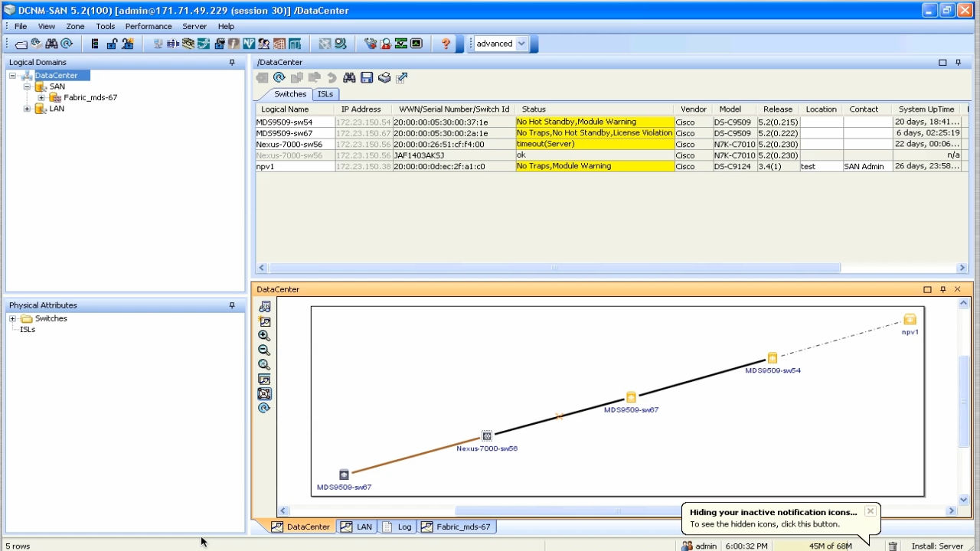
Task: Sort table by Release column header
Action: 778,109
